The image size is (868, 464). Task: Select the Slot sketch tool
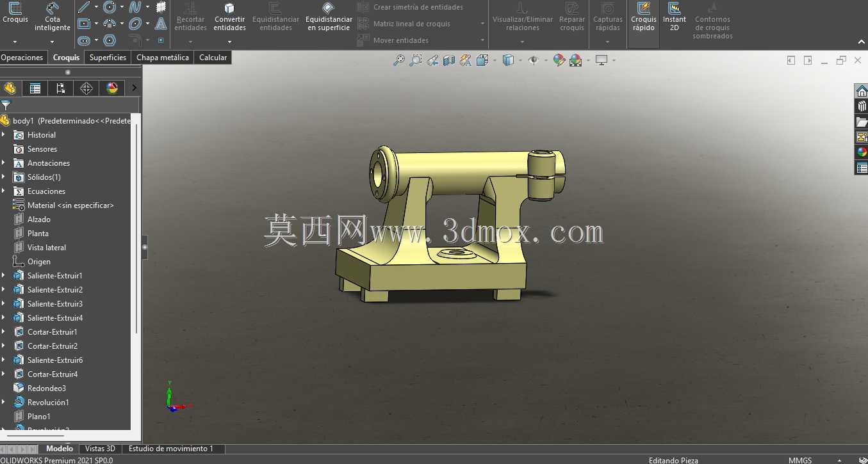84,40
